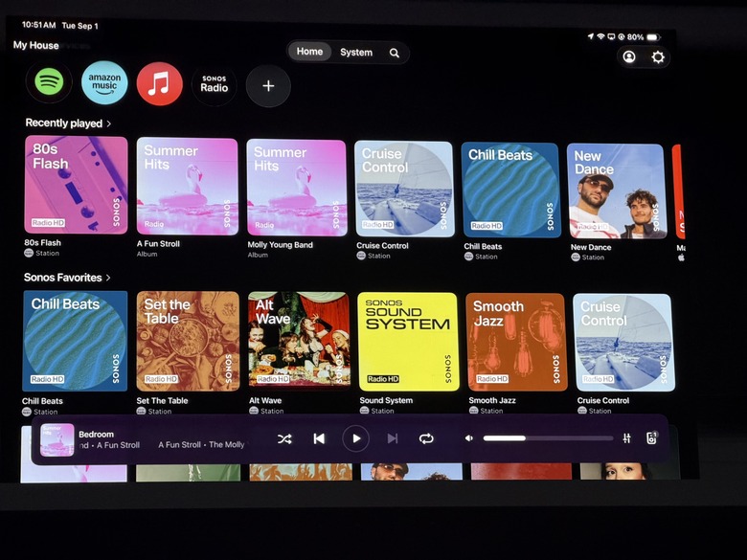Image resolution: width=747 pixels, height=560 pixels.
Task: Open the account profile icon
Action: [629, 57]
